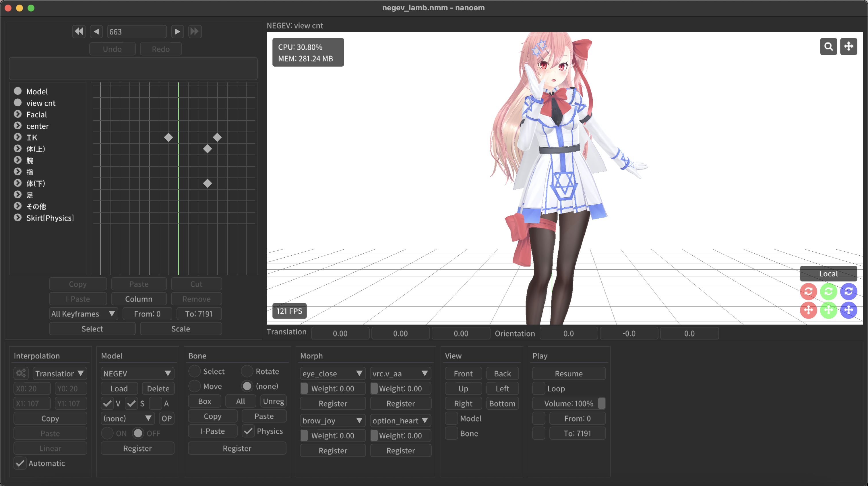The image size is (868, 486).
Task: Select the view cnt track item
Action: [41, 103]
